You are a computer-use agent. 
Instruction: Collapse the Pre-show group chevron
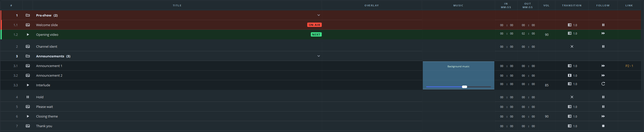(x=318, y=15)
